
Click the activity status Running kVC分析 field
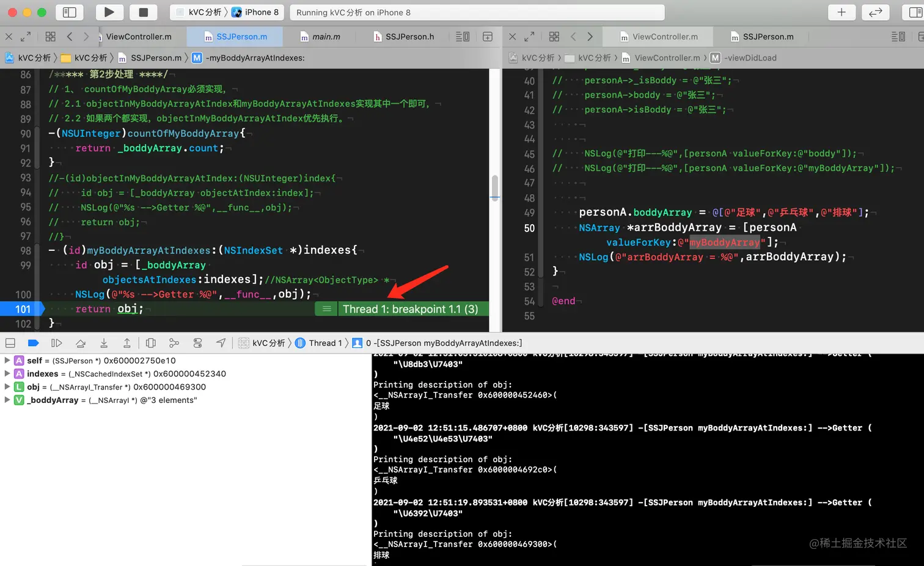click(477, 12)
